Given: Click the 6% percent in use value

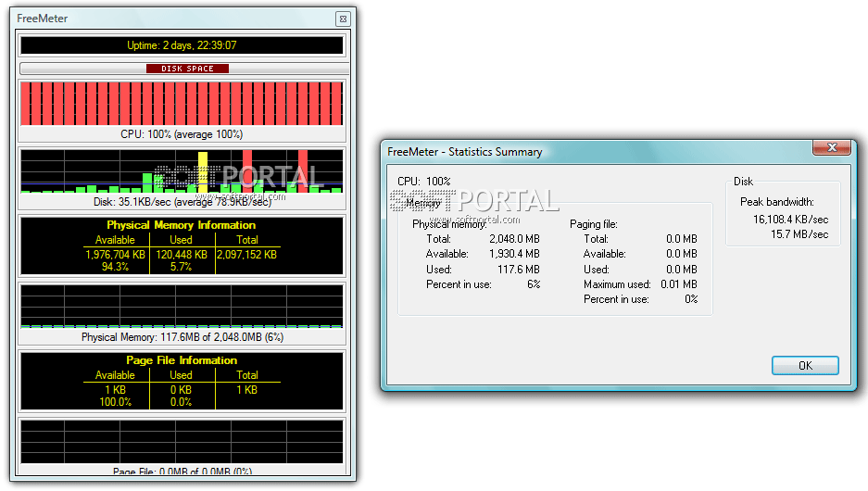Looking at the screenshot, I should click(x=534, y=284).
